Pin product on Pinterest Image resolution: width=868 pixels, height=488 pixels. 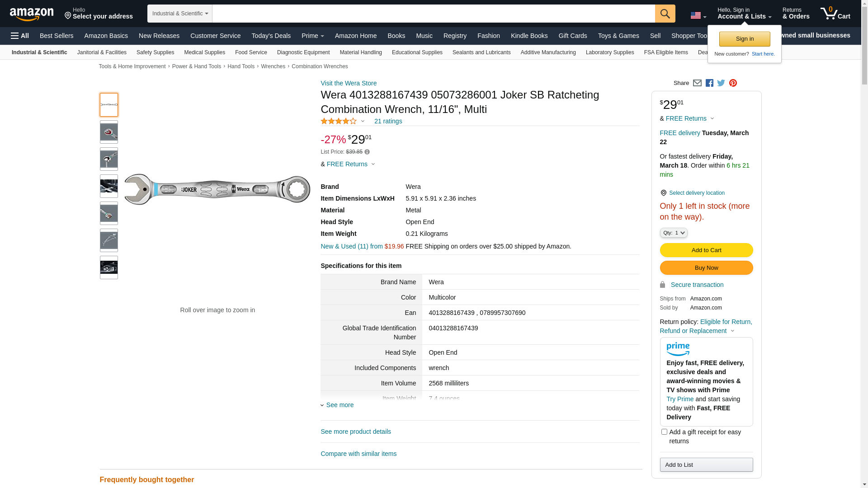pos(733,83)
